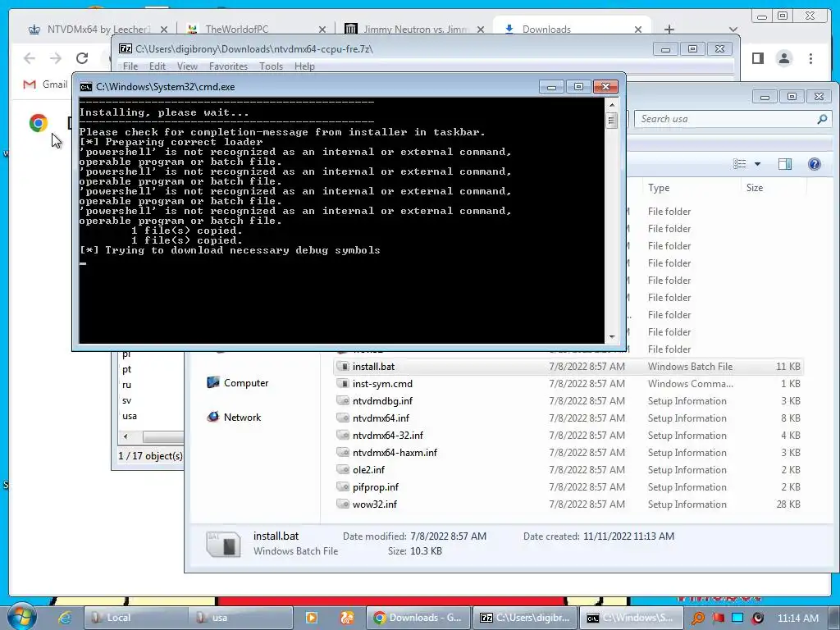
Task: Click the network monitor tray icon
Action: coord(737,618)
